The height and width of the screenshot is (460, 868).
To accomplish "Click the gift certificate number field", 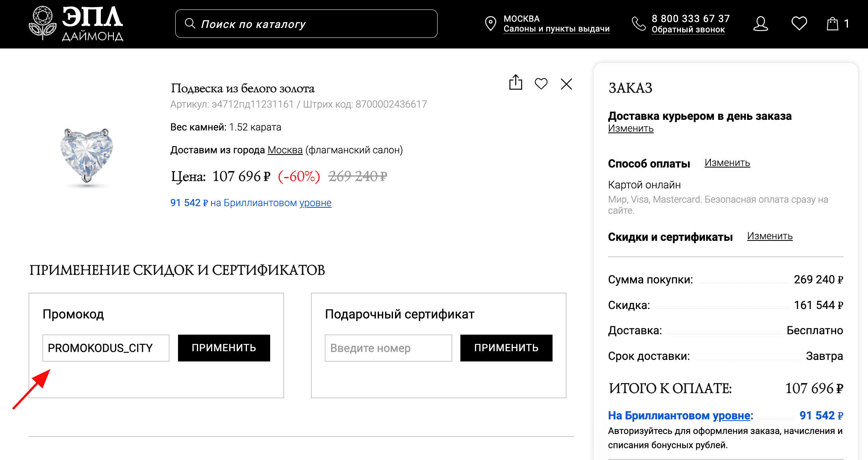I will coord(388,348).
